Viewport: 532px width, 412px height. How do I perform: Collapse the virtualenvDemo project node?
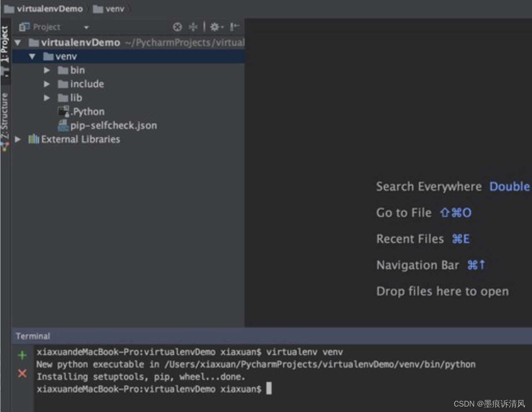click(17, 42)
